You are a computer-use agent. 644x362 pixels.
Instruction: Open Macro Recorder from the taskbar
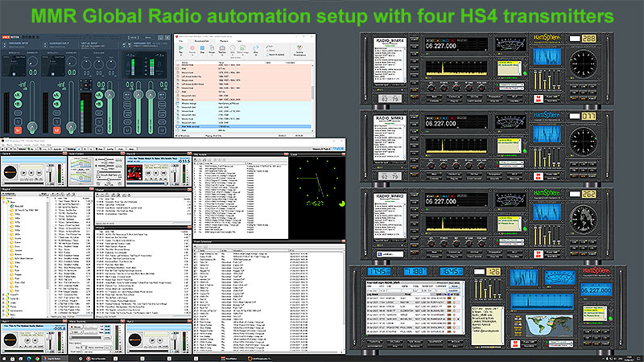tap(97, 359)
